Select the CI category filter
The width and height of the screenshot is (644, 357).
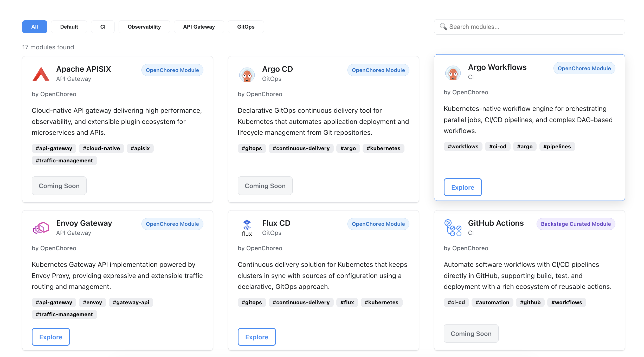pyautogui.click(x=103, y=27)
